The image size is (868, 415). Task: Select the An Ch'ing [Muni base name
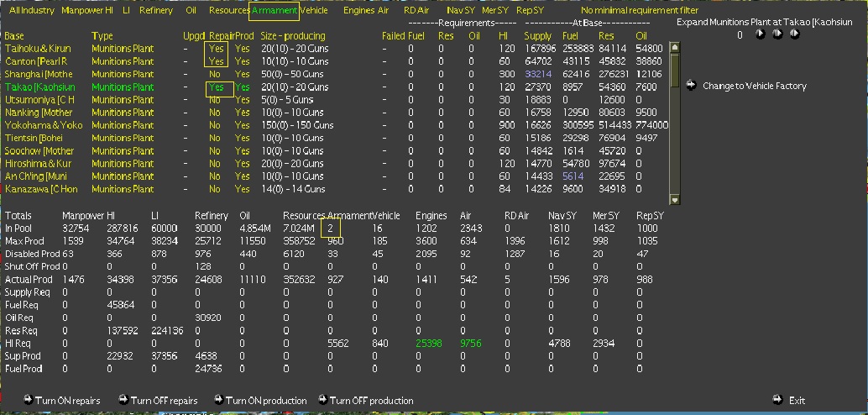(36, 176)
